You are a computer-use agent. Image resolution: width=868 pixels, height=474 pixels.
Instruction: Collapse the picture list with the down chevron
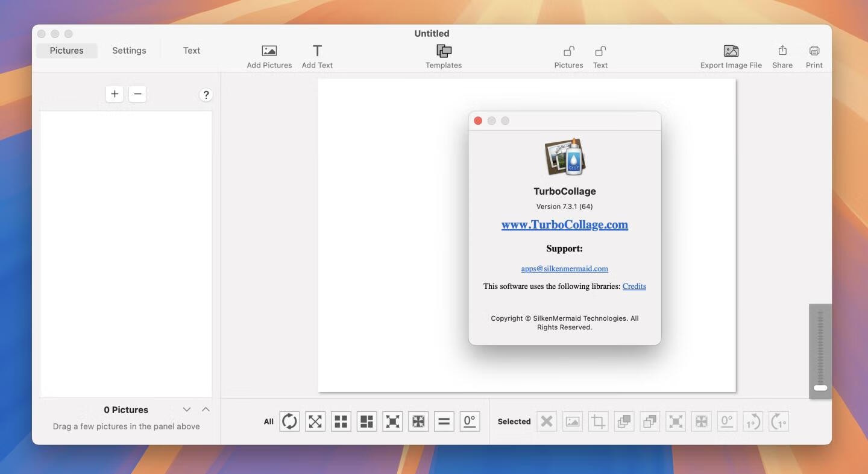click(187, 409)
